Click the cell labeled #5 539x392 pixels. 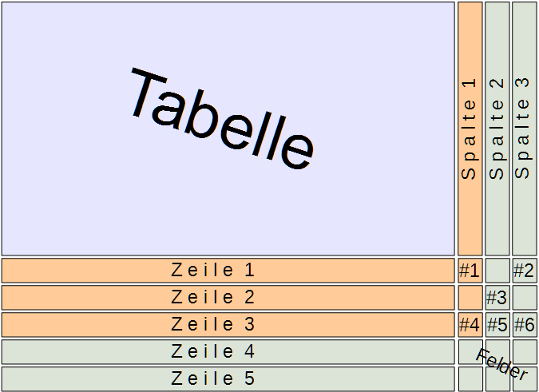point(497,325)
